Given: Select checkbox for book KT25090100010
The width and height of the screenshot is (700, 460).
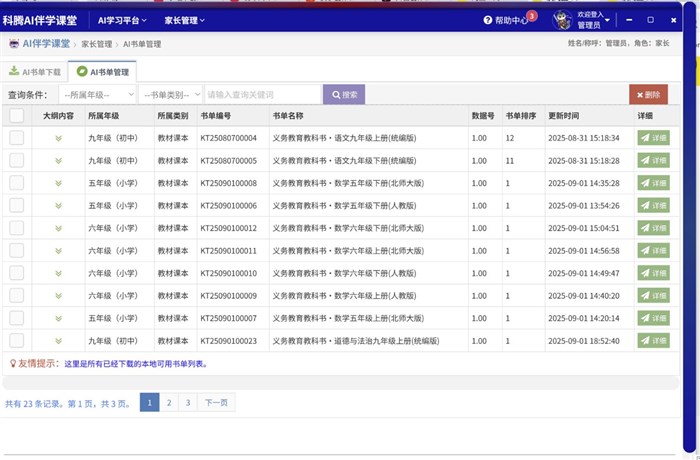Looking at the screenshot, I should click(x=17, y=273).
